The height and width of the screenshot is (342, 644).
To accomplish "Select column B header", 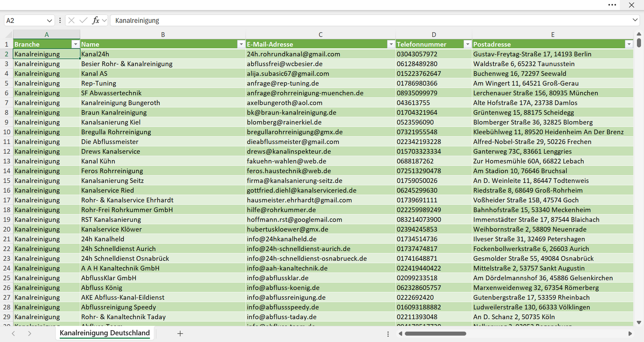I will (163, 34).
